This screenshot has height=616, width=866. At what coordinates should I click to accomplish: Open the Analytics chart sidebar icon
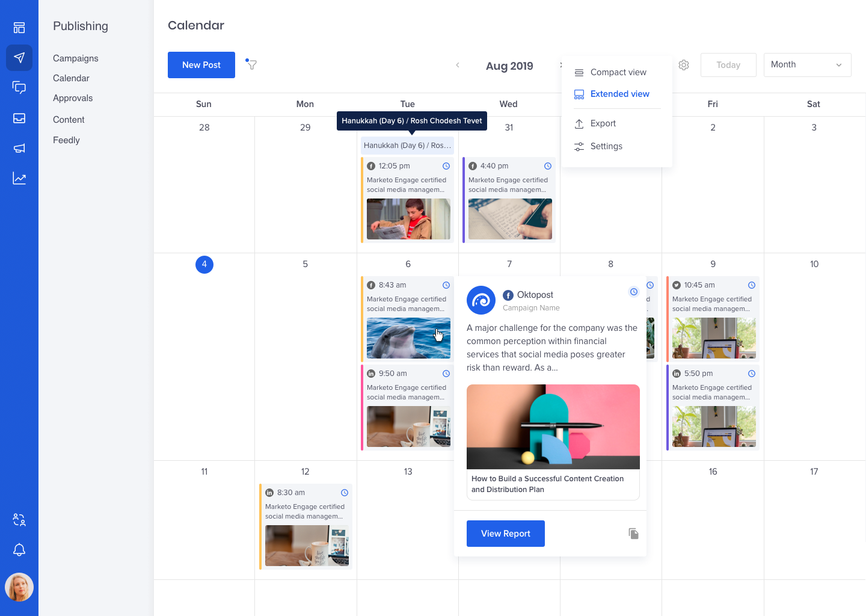pyautogui.click(x=19, y=178)
